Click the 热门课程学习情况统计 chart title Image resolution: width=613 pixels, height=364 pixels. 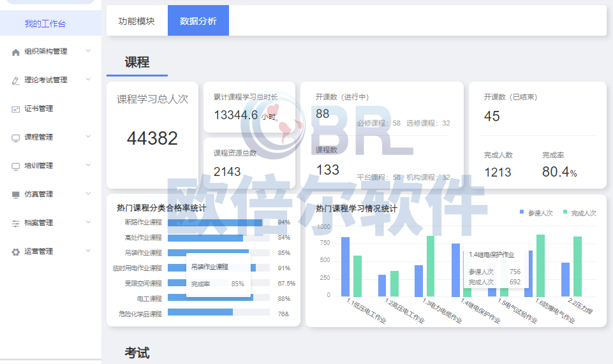[x=356, y=208]
